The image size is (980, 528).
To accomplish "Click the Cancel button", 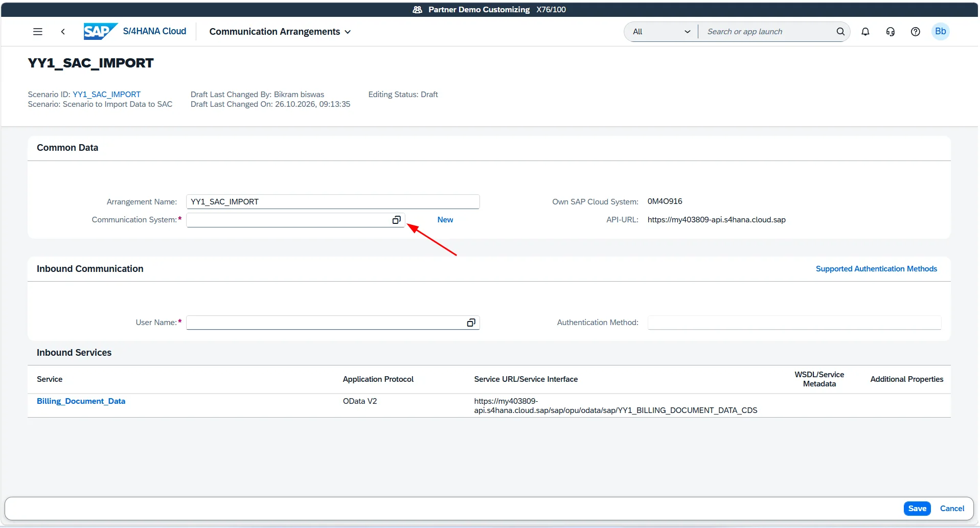I will 952,509.
